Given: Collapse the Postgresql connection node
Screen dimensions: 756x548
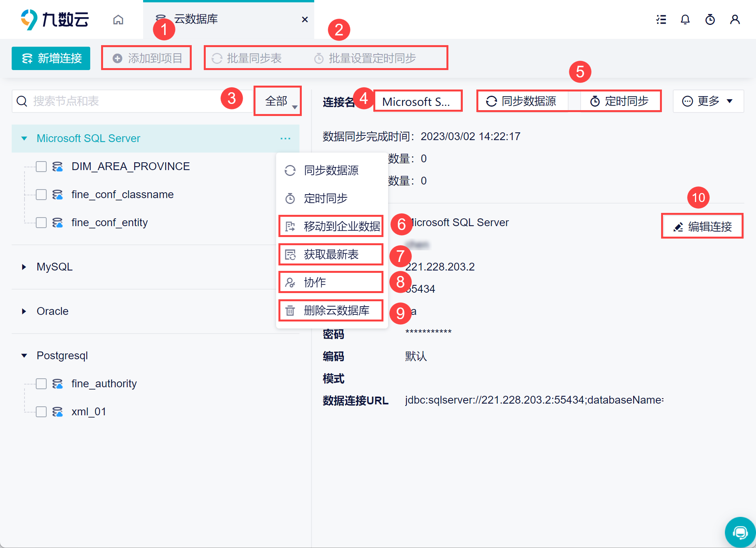Looking at the screenshot, I should point(24,356).
